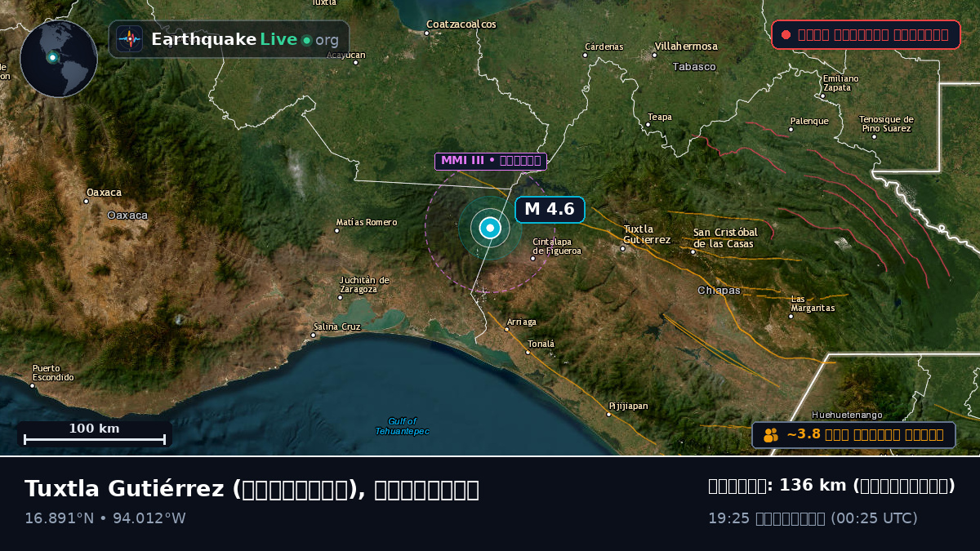Screen dimensions: 980x551
Task: Click the red dot in the status badge
Action: click(786, 34)
